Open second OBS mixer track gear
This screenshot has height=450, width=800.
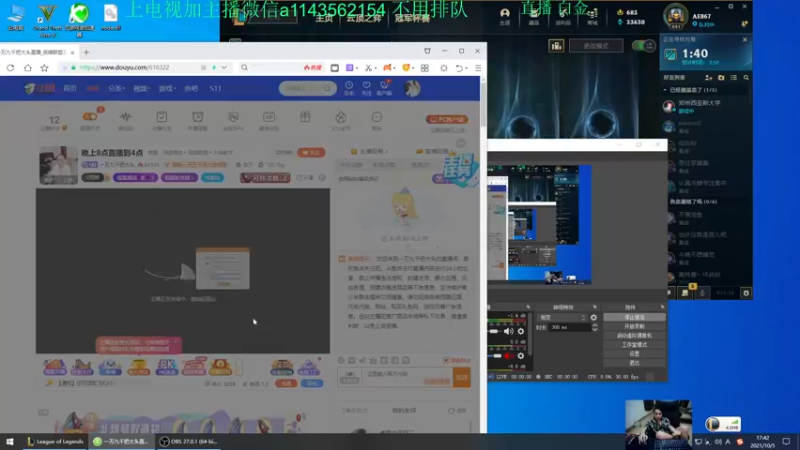(520, 356)
